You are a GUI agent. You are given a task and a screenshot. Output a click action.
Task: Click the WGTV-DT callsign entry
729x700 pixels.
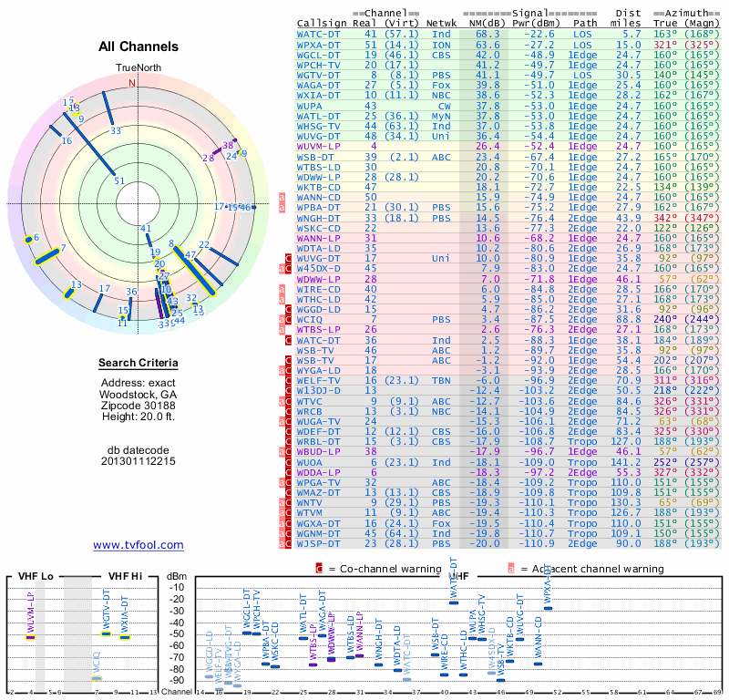318,76
